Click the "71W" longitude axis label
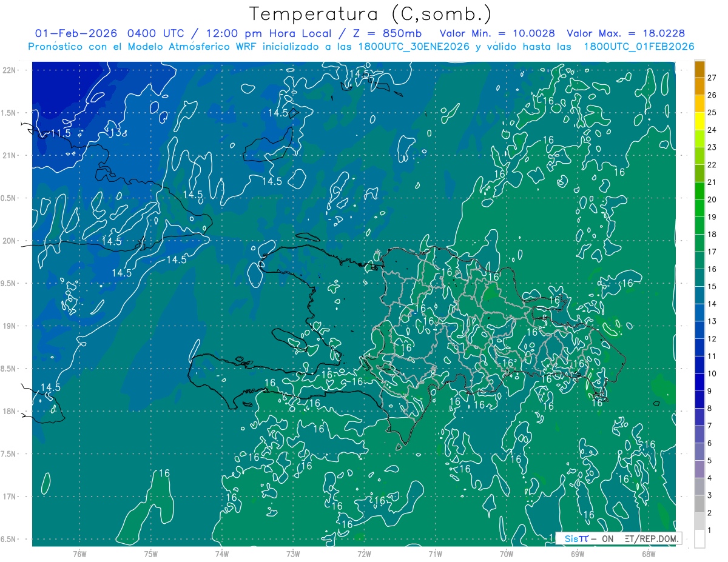The image size is (728, 562). coord(435,554)
